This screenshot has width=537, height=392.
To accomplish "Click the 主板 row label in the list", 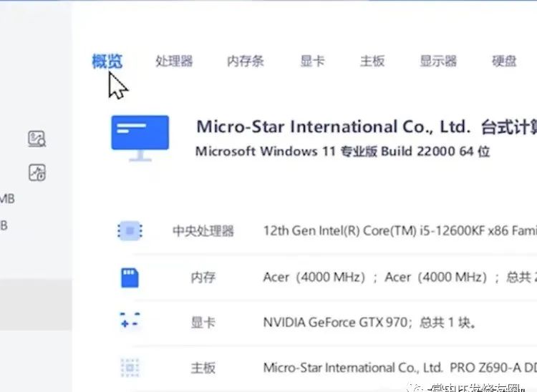I will point(203,368).
